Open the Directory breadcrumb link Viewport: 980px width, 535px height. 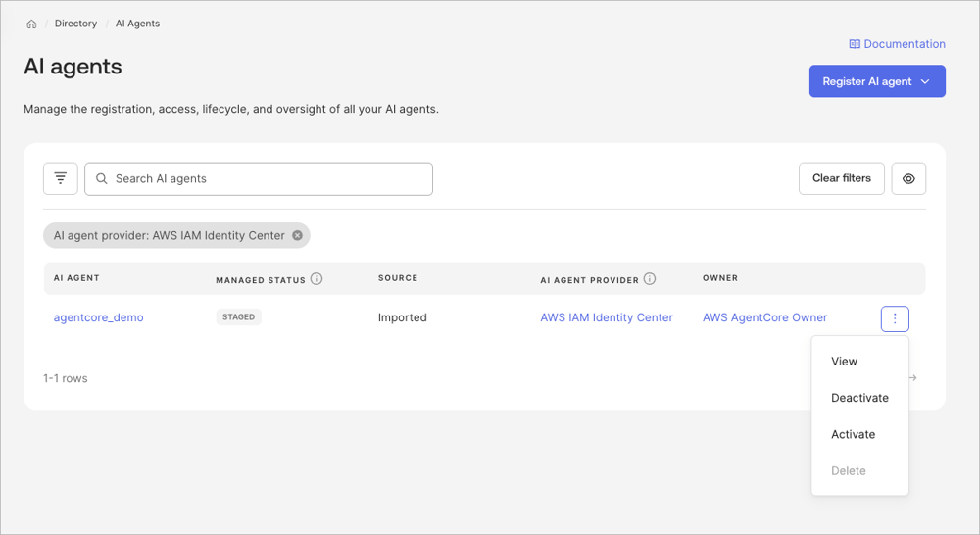(x=75, y=24)
